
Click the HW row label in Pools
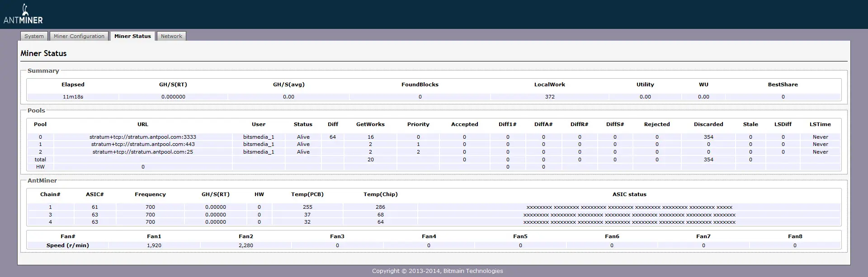click(x=40, y=167)
